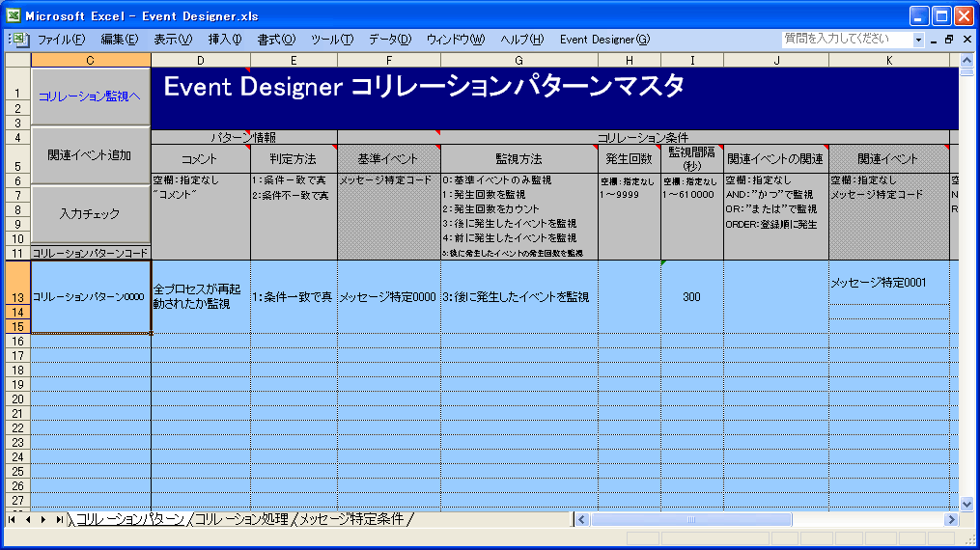Restore the workbook window in menu bar
980x550 pixels.
pos(949,40)
